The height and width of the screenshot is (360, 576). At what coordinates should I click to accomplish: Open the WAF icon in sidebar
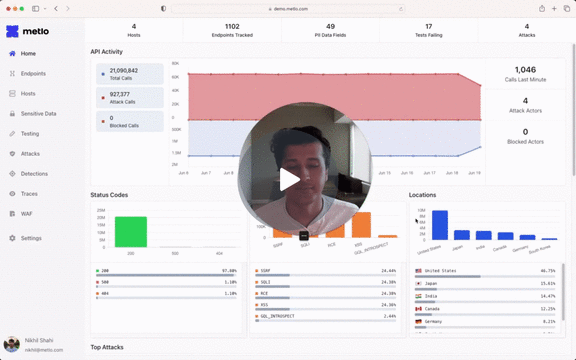click(x=12, y=214)
